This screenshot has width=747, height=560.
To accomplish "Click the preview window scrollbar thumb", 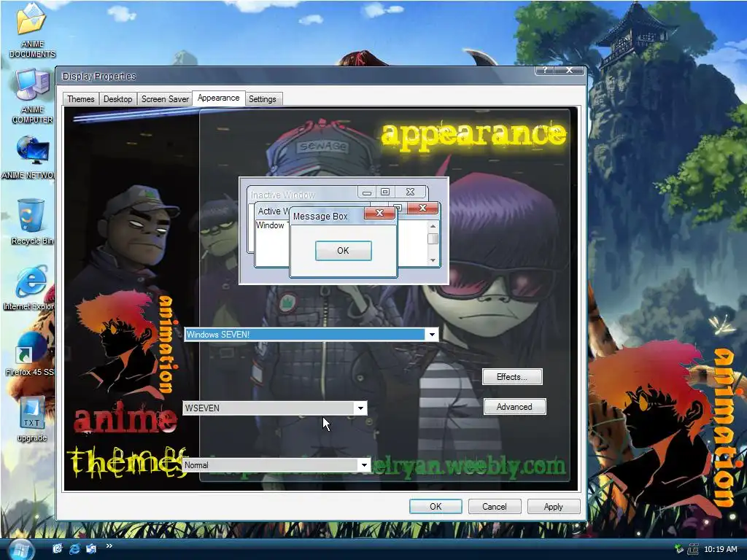I will point(433,238).
